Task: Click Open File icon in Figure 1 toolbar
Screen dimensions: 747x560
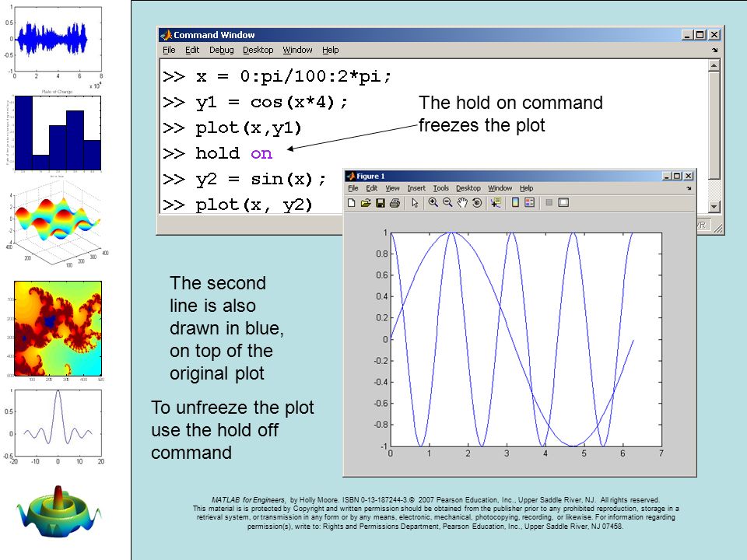Action: (x=366, y=203)
